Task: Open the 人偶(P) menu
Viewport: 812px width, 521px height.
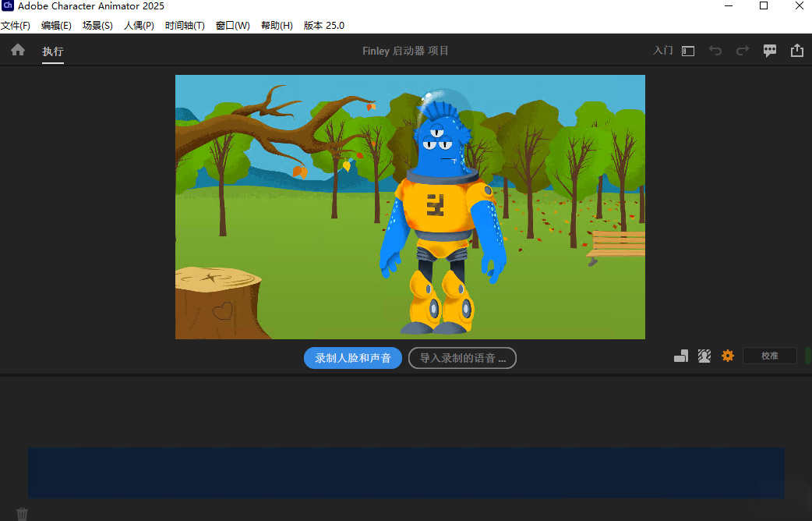Action: 139,26
